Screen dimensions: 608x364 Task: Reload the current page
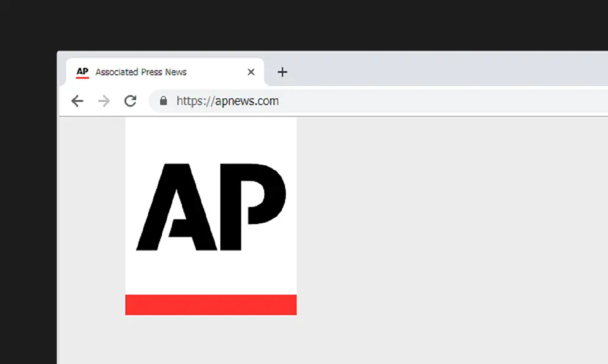(x=130, y=101)
